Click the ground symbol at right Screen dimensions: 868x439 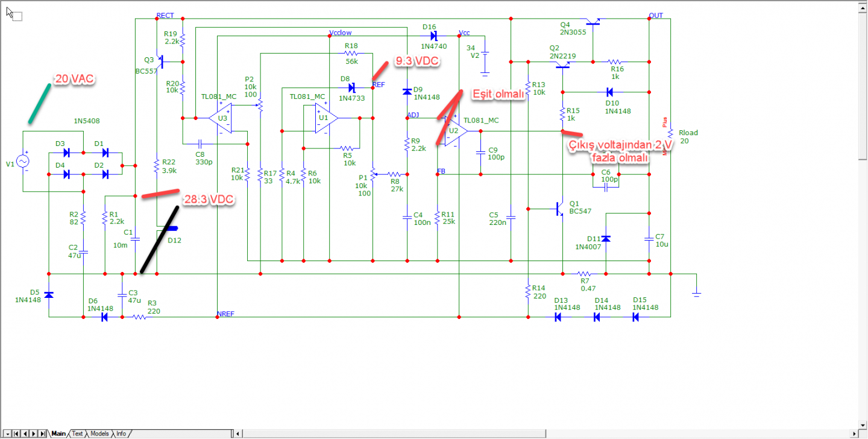[696, 292]
